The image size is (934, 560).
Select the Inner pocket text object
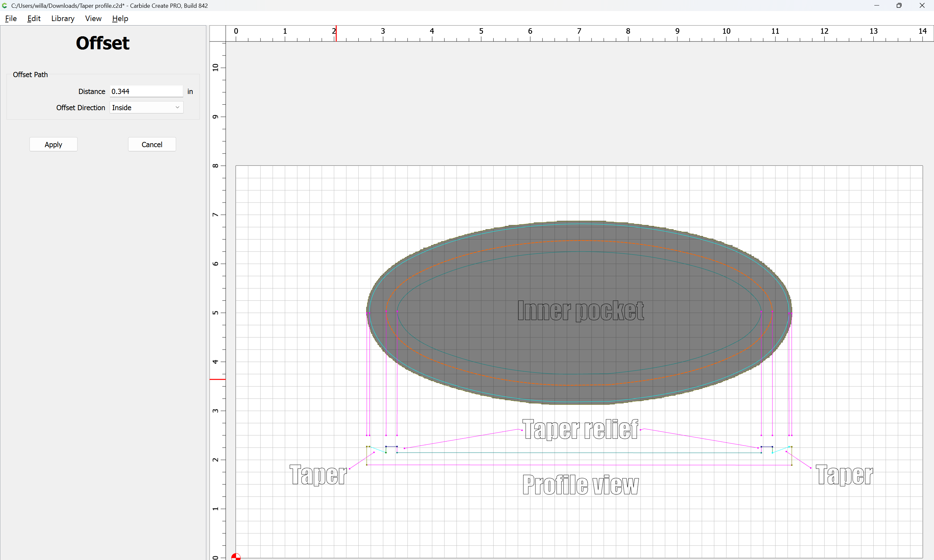point(580,311)
